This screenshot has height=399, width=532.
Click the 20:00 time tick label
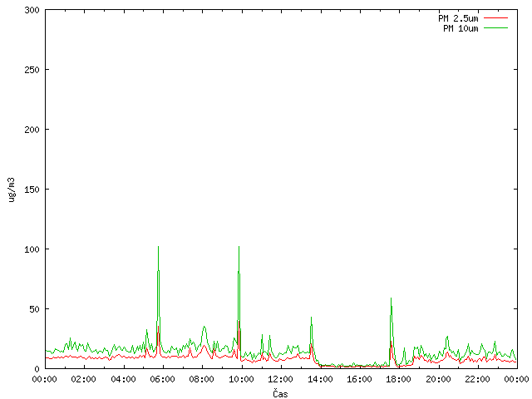pos(438,379)
